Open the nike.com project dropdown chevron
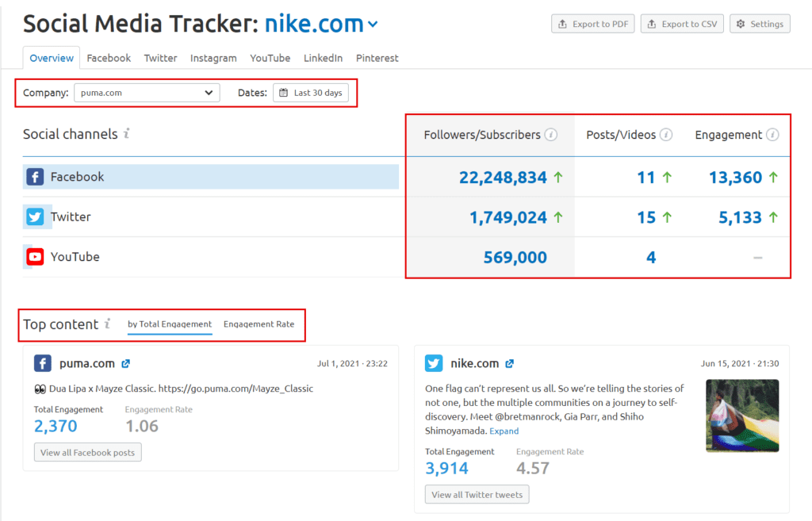The image size is (812, 521). point(373,24)
